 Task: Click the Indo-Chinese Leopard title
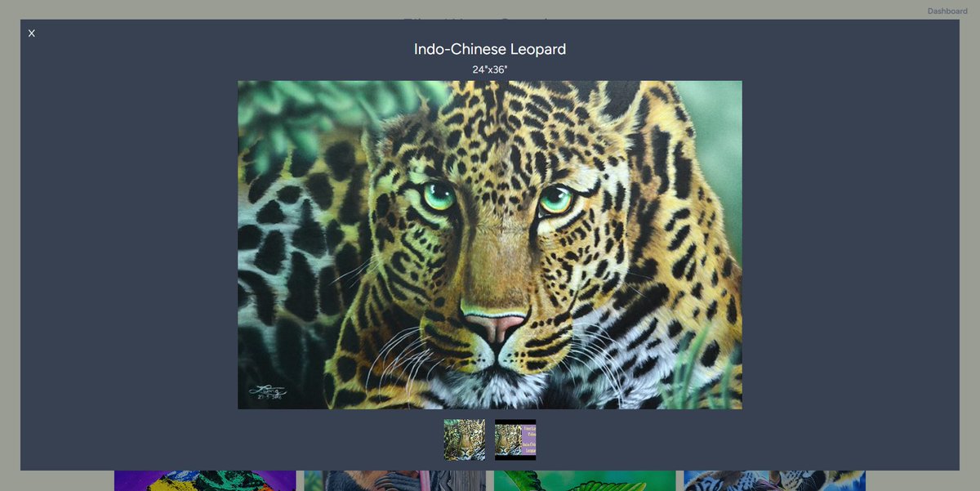click(x=490, y=49)
